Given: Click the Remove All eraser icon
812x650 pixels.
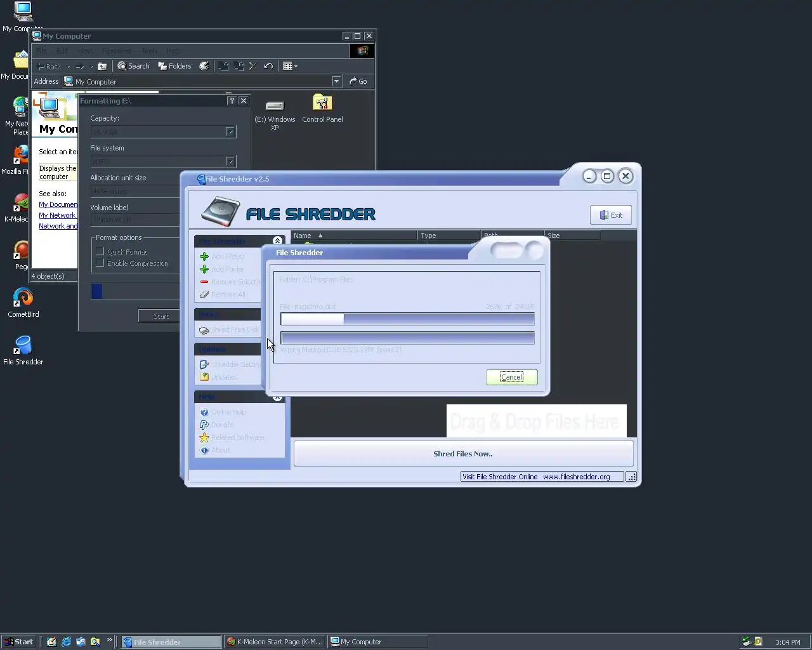Looking at the screenshot, I should point(204,295).
